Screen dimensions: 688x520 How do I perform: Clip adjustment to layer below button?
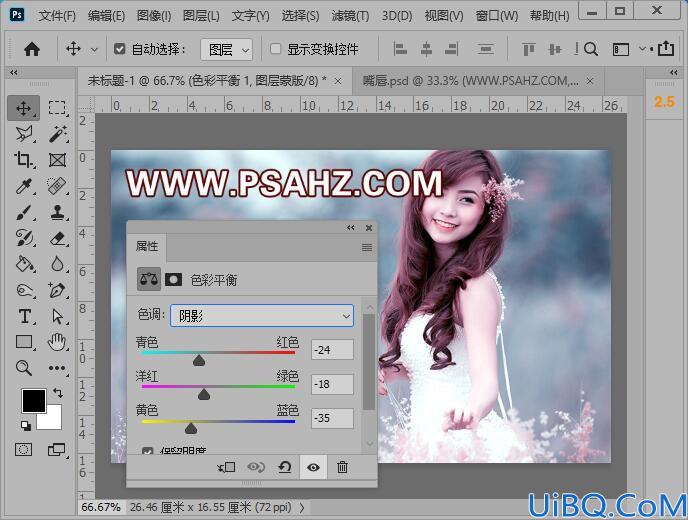point(226,467)
